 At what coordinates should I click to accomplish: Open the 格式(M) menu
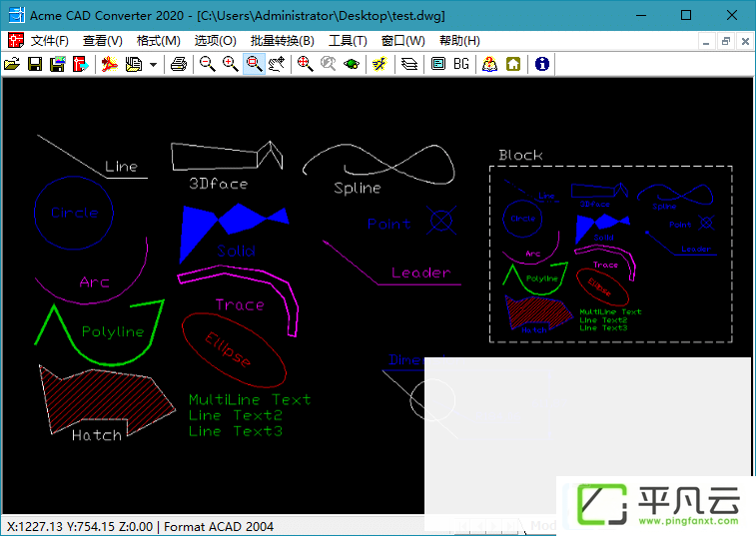(x=159, y=41)
